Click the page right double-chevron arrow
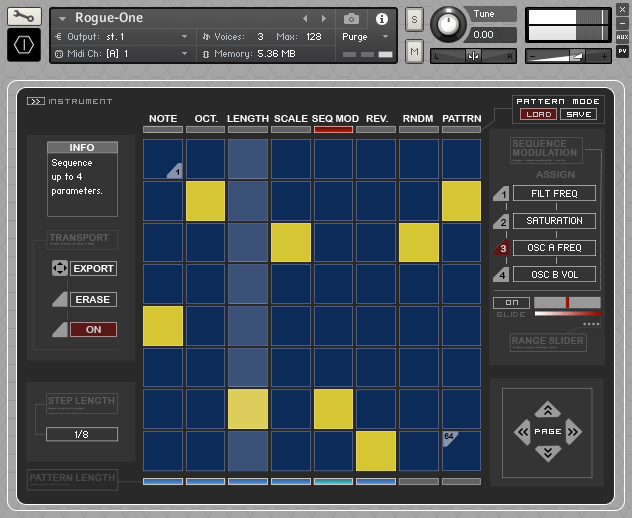Viewport: 632px width, 518px height. click(x=573, y=432)
